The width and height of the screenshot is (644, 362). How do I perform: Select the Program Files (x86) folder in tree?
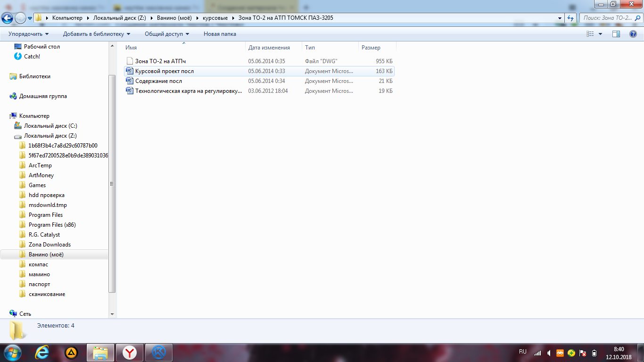pyautogui.click(x=52, y=225)
